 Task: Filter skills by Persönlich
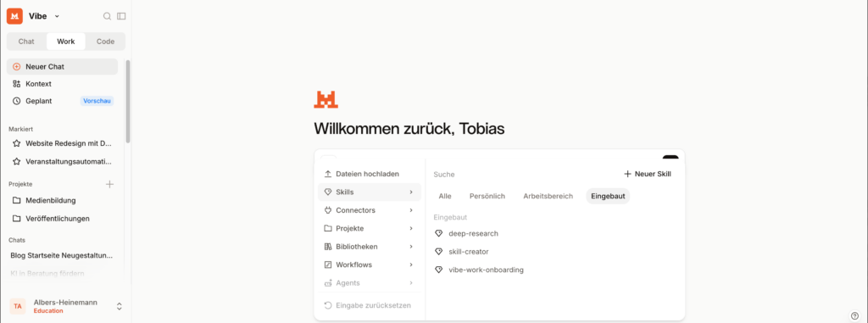pos(487,196)
